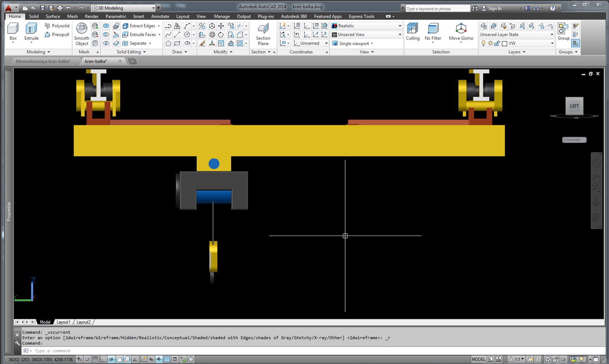Open the Properties side palette
The image size is (609, 364).
pyautogui.click(x=9, y=212)
